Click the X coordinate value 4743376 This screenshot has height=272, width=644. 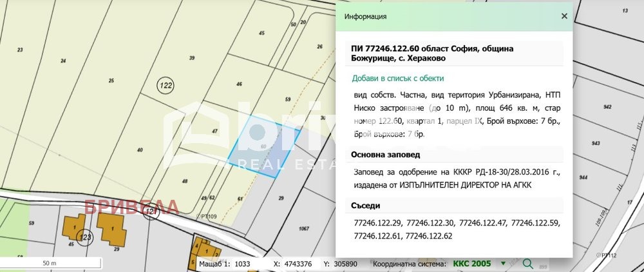tap(298, 264)
